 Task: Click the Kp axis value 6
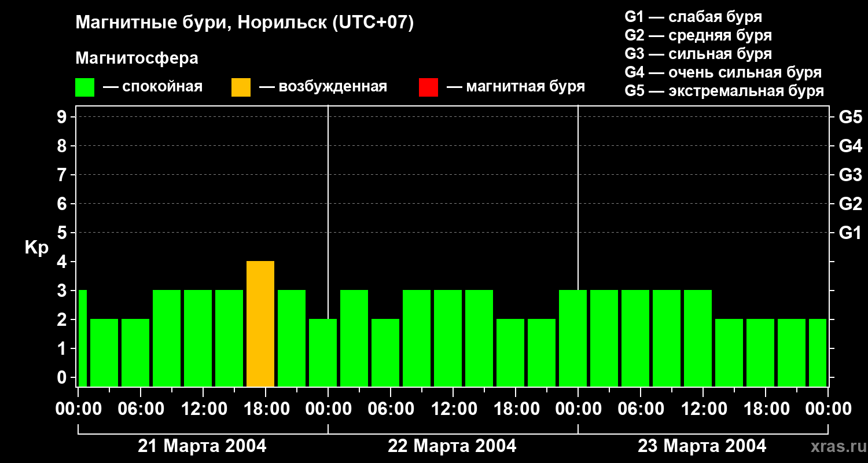[63, 204]
